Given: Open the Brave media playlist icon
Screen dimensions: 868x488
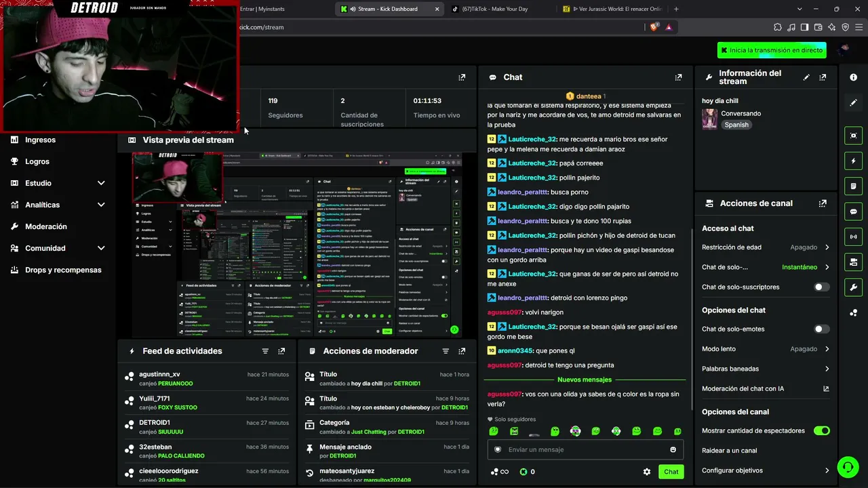Looking at the screenshot, I should (791, 27).
